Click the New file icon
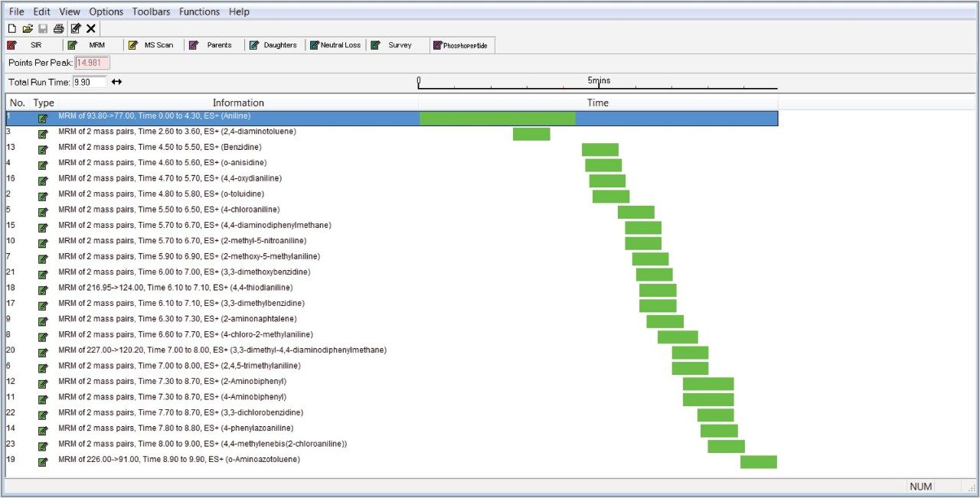The width and height of the screenshot is (980, 498). coord(11,28)
